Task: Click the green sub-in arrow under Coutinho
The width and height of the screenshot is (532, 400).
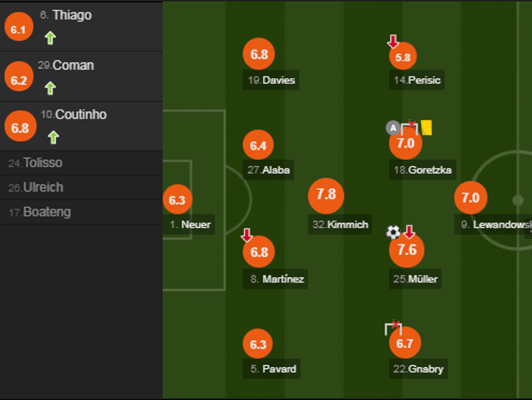Action: (53, 137)
